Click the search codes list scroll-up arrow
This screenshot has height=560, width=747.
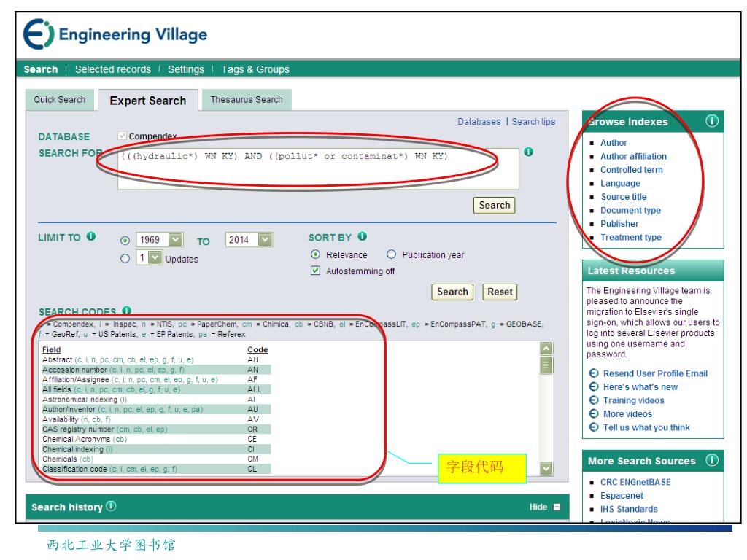(546, 348)
